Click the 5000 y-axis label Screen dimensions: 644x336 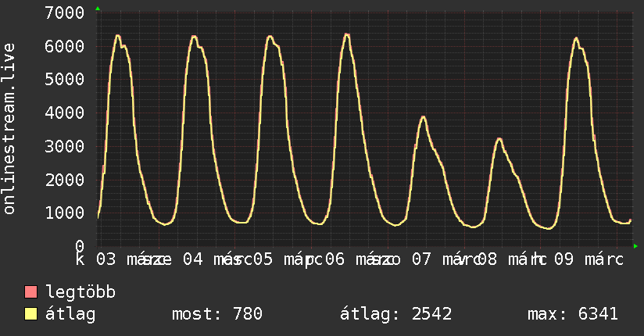click(x=65, y=79)
